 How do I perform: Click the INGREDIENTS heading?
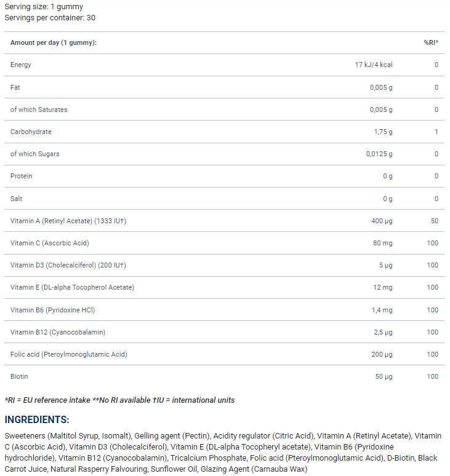(x=37, y=419)
